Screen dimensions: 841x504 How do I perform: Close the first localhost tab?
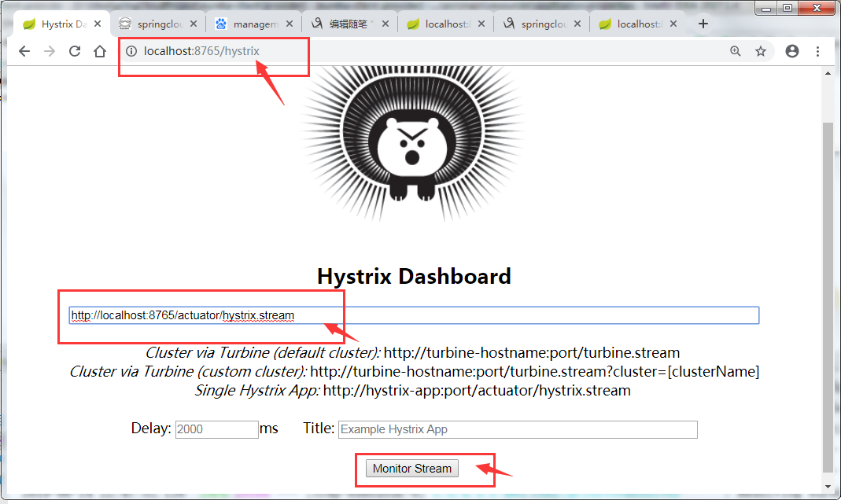(481, 24)
